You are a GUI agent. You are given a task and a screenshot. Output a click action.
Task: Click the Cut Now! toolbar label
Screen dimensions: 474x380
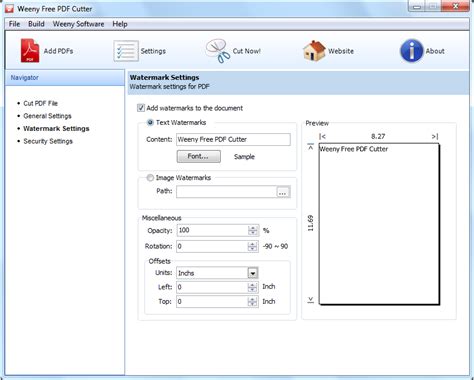(x=247, y=51)
